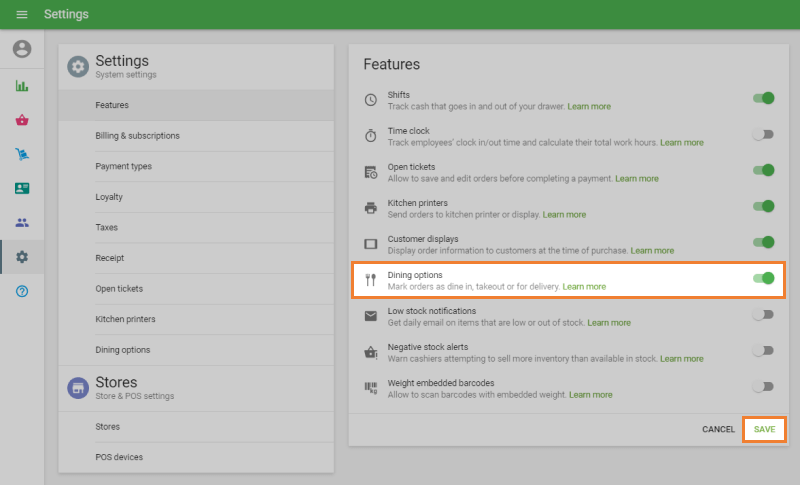Open the Reports bar chart icon
Viewport: 800px width, 485px height.
tap(22, 86)
